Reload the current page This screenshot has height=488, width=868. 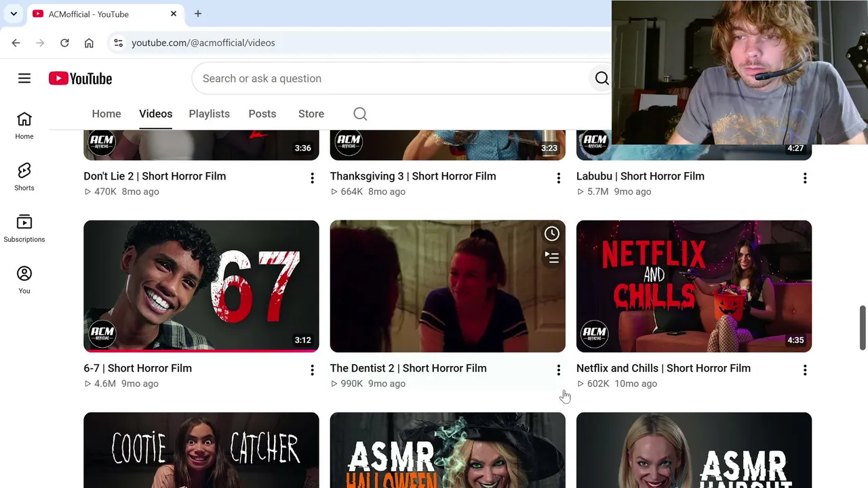point(64,43)
